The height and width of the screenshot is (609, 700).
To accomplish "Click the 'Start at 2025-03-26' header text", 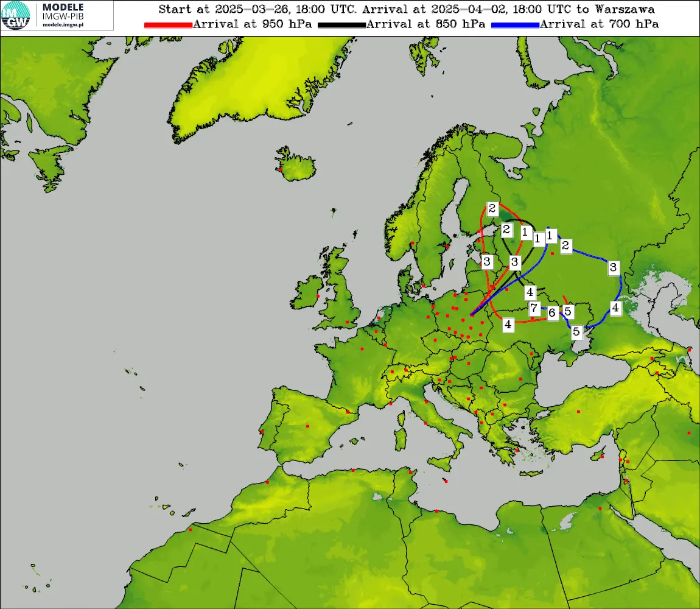I will [223, 9].
